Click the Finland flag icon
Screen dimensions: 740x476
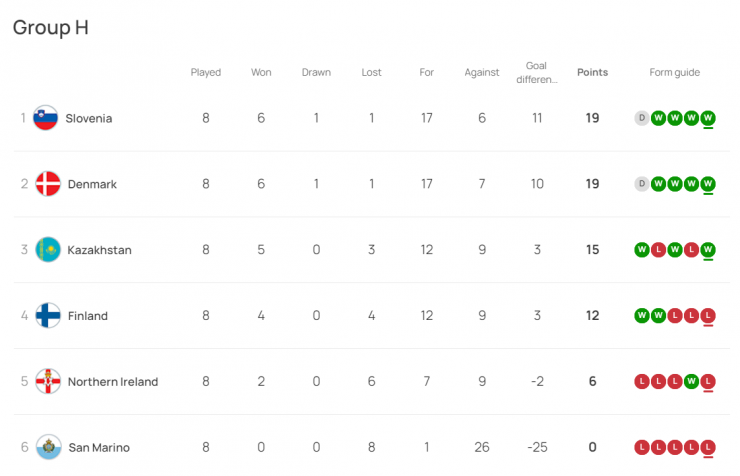[x=48, y=316]
